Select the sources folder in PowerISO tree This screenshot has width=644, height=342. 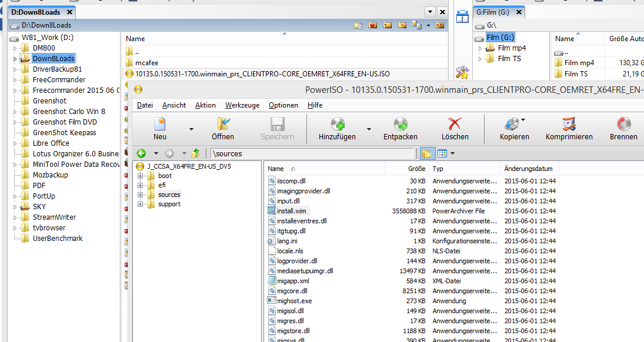point(169,195)
